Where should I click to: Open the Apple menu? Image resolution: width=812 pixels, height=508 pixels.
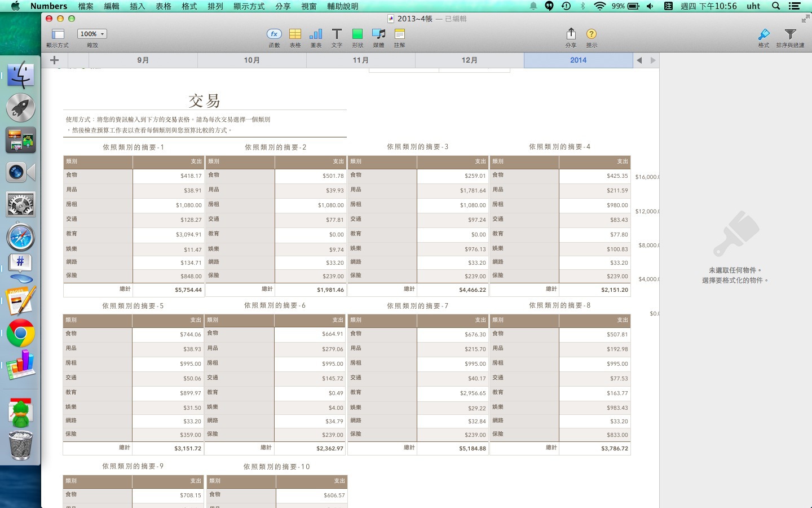[x=15, y=6]
